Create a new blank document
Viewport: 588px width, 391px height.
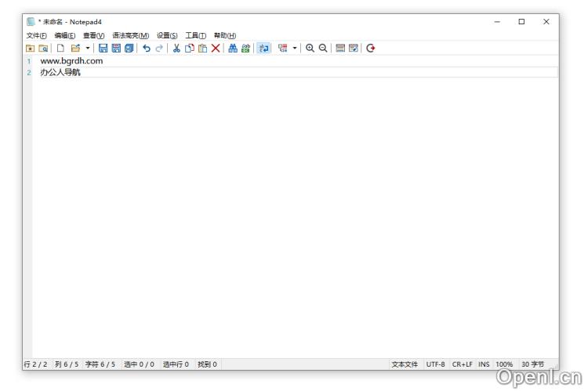pos(60,49)
